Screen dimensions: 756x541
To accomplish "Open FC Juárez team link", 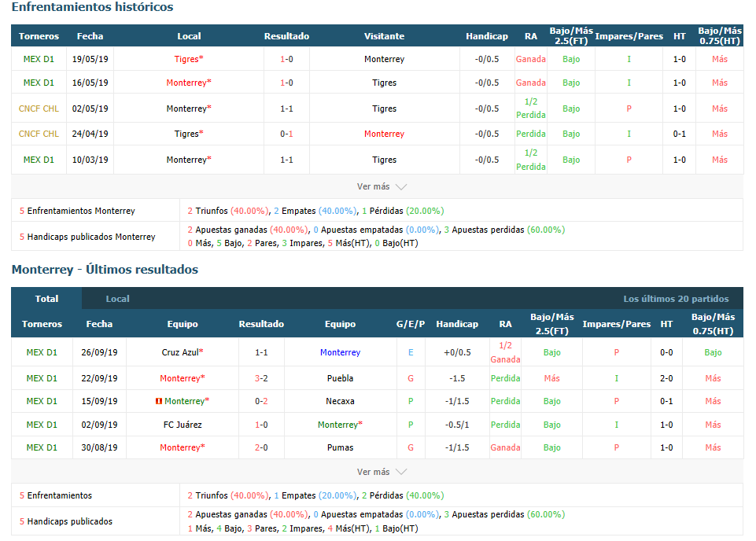I will (x=183, y=425).
